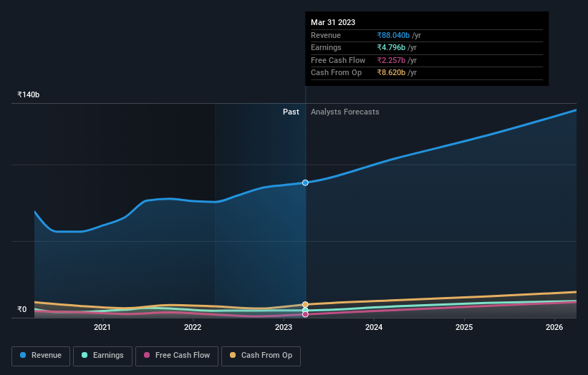Click the pink Free Cash Flow data point

305,314
